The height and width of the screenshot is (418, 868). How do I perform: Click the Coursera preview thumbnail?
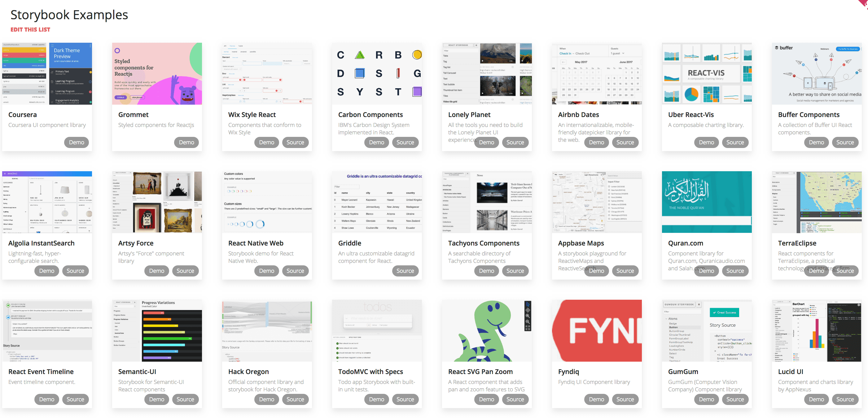click(47, 73)
